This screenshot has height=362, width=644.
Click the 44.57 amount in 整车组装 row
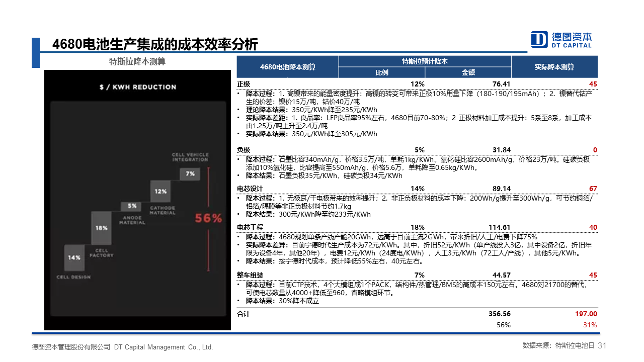[x=502, y=275]
